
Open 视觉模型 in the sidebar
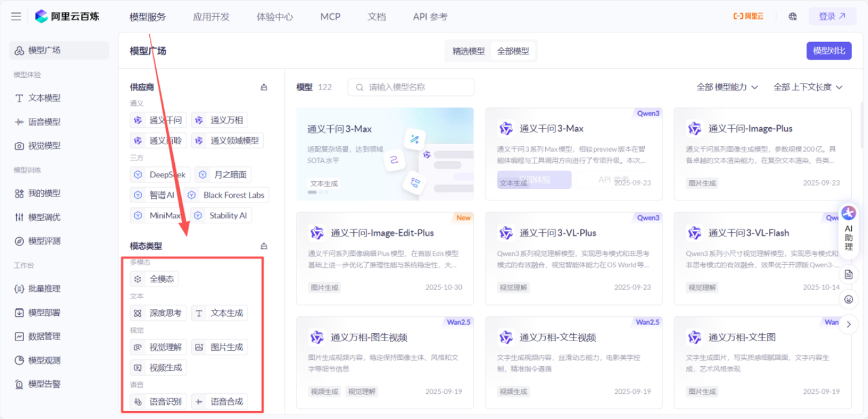[59, 146]
